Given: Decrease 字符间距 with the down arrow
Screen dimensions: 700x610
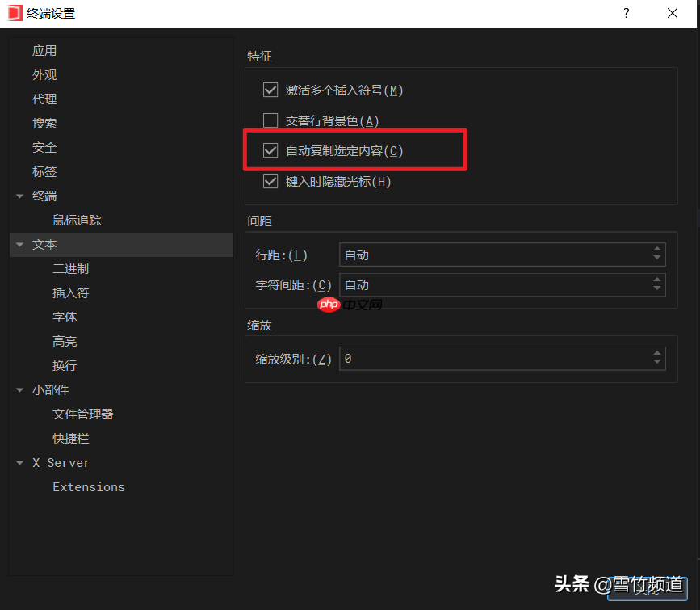Looking at the screenshot, I should 656,288.
